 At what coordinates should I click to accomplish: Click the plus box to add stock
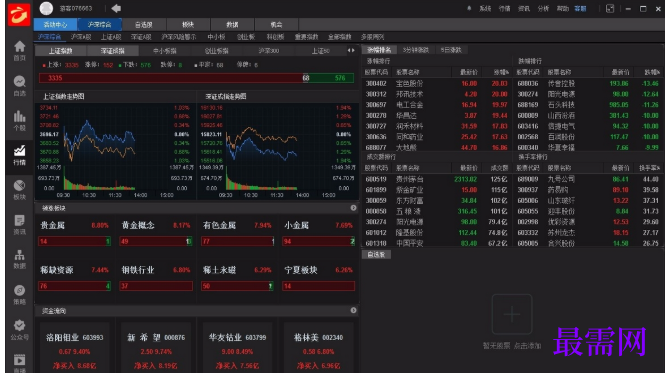(512, 314)
